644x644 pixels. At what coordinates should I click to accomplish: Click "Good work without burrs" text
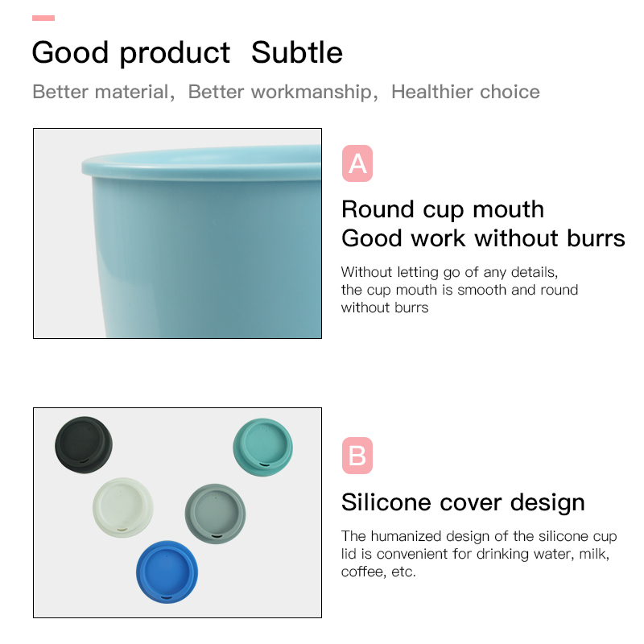pos(483,238)
